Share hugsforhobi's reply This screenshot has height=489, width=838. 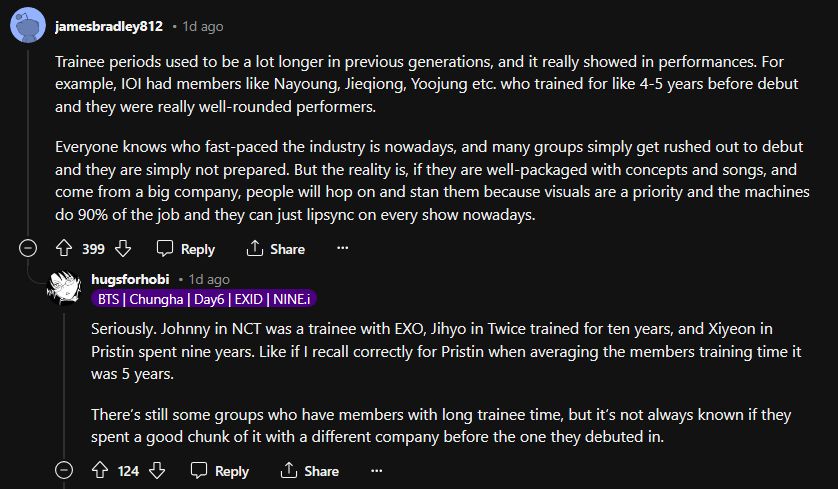click(310, 470)
